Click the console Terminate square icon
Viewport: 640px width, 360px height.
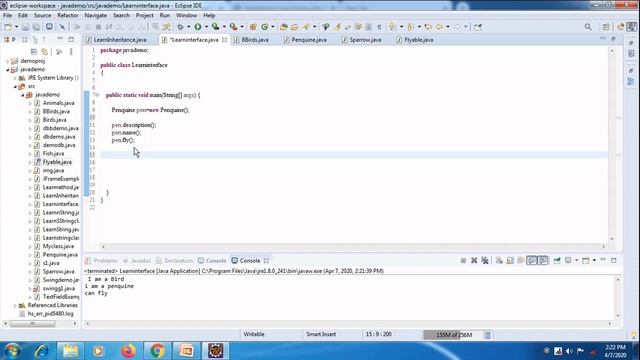pyautogui.click(x=463, y=260)
